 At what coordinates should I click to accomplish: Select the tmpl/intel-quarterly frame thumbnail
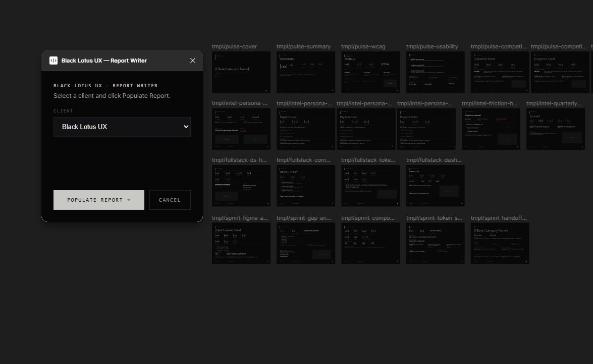(x=555, y=129)
